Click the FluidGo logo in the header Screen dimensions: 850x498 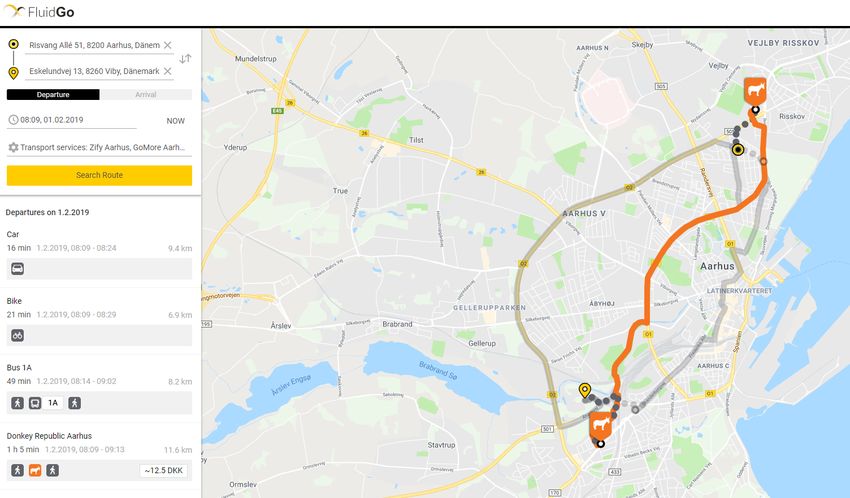pyautogui.click(x=38, y=12)
